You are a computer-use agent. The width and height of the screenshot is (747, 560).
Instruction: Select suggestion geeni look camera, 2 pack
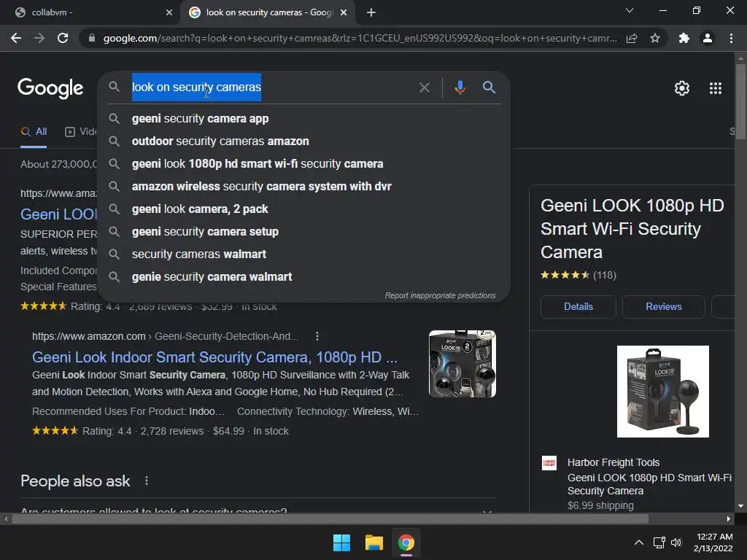303,209
